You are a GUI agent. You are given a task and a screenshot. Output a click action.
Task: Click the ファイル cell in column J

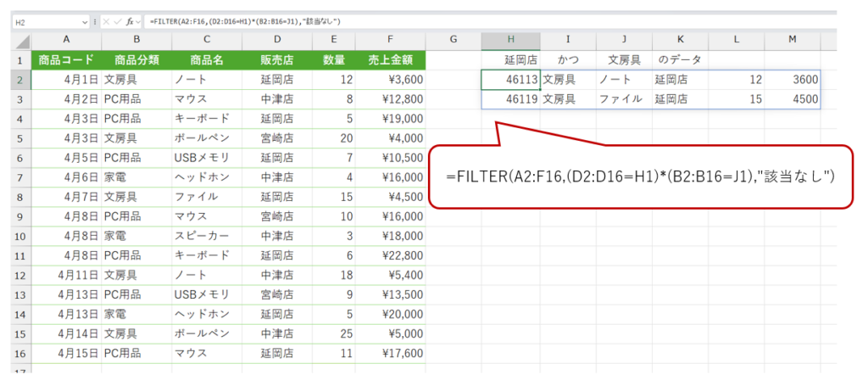[624, 99]
